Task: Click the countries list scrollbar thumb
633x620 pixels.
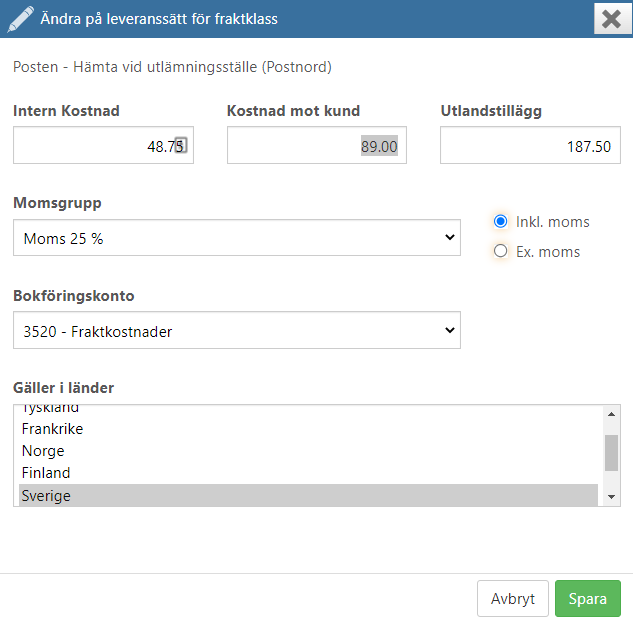Action: pyautogui.click(x=612, y=452)
